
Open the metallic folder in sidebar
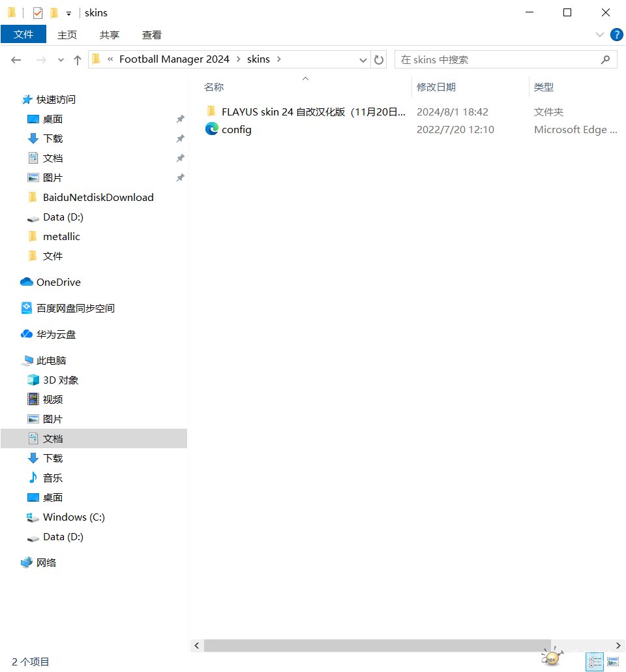point(61,237)
